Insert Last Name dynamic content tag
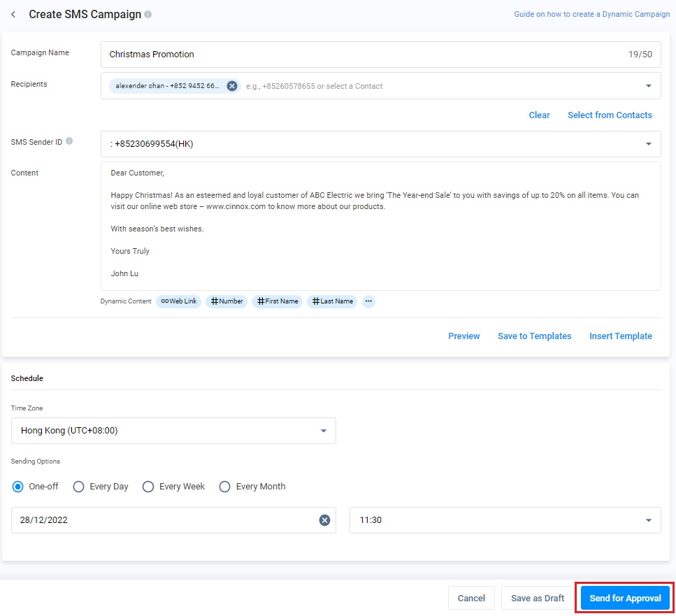Image resolution: width=676 pixels, height=616 pixels. (x=332, y=301)
